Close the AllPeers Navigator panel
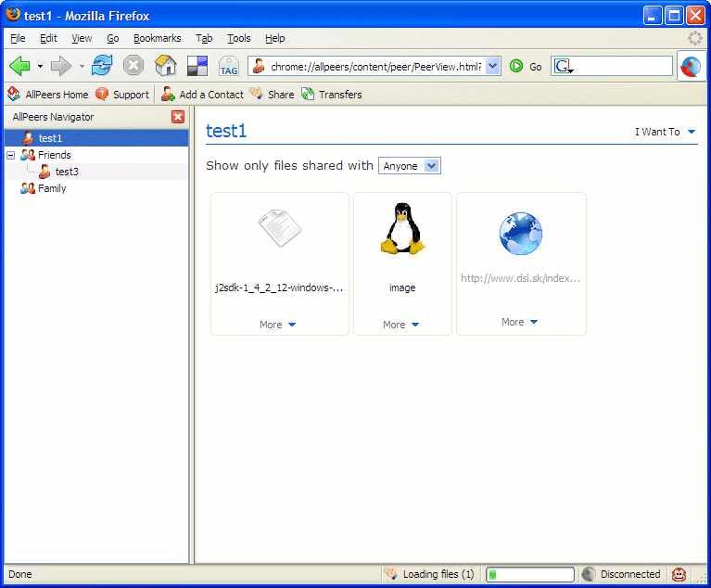711x588 pixels. click(x=178, y=117)
